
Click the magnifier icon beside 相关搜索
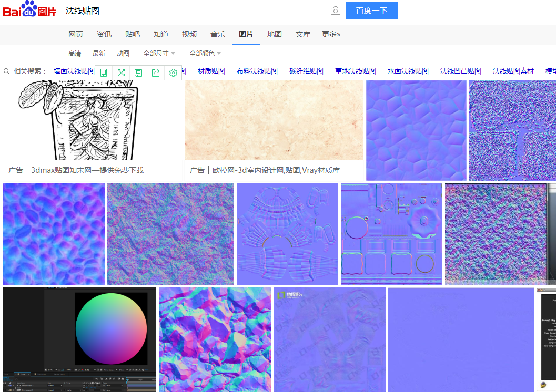pyautogui.click(x=6, y=71)
